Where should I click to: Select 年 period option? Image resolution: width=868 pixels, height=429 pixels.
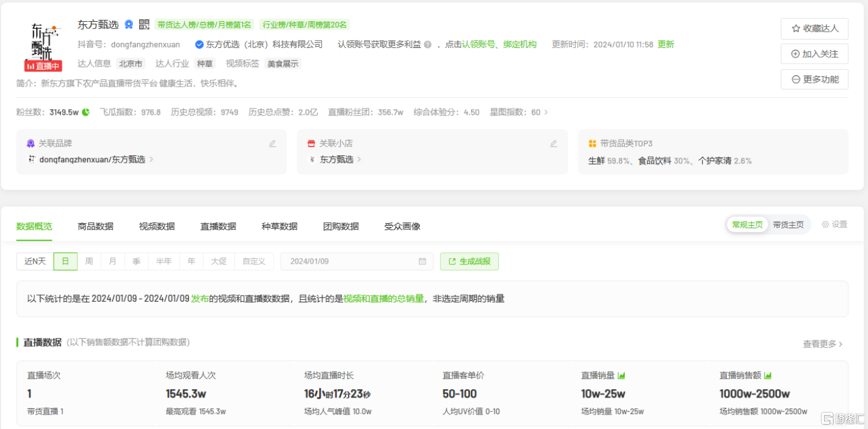coord(191,261)
